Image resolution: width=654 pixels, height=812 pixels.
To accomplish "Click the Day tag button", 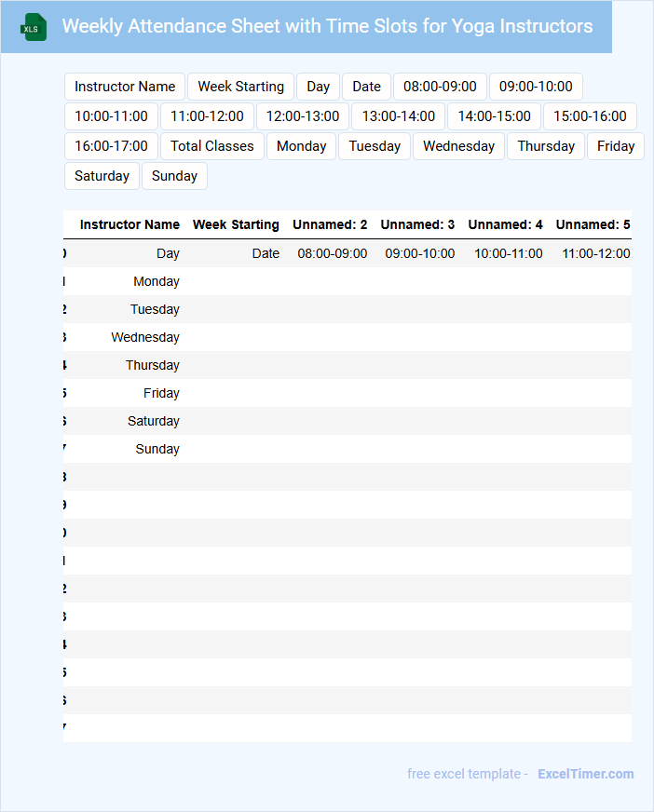I will coord(319,87).
